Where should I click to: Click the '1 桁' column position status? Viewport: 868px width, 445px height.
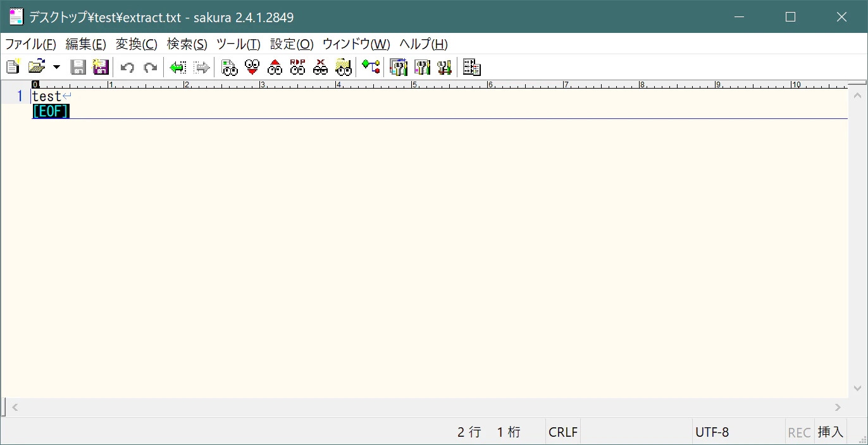pos(509,432)
